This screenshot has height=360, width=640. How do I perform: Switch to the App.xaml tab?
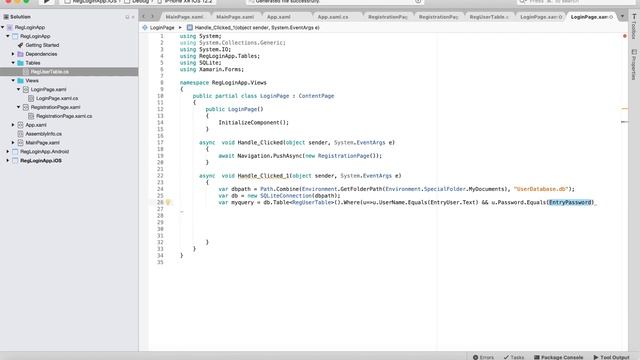(279, 17)
